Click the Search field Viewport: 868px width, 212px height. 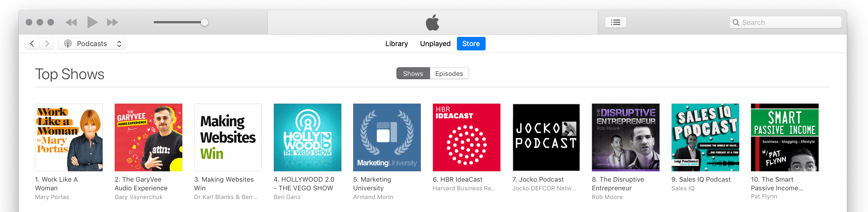[x=785, y=22]
